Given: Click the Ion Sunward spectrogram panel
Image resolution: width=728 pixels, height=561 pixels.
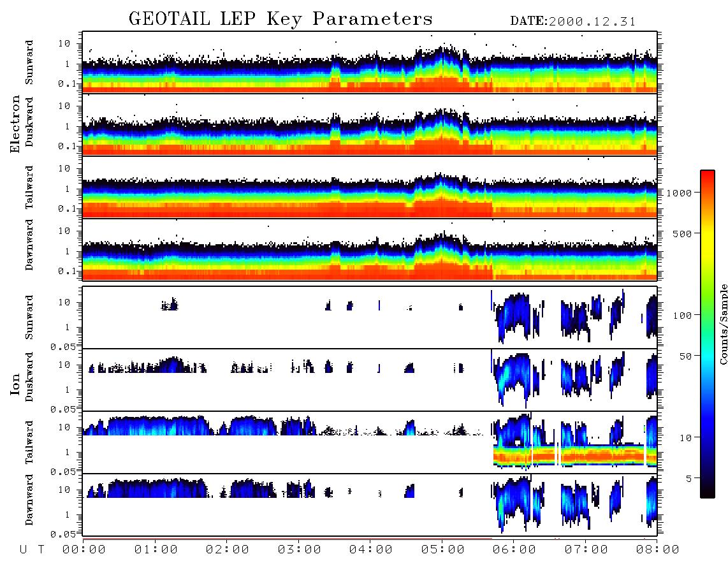Looking at the screenshot, I should point(370,317).
